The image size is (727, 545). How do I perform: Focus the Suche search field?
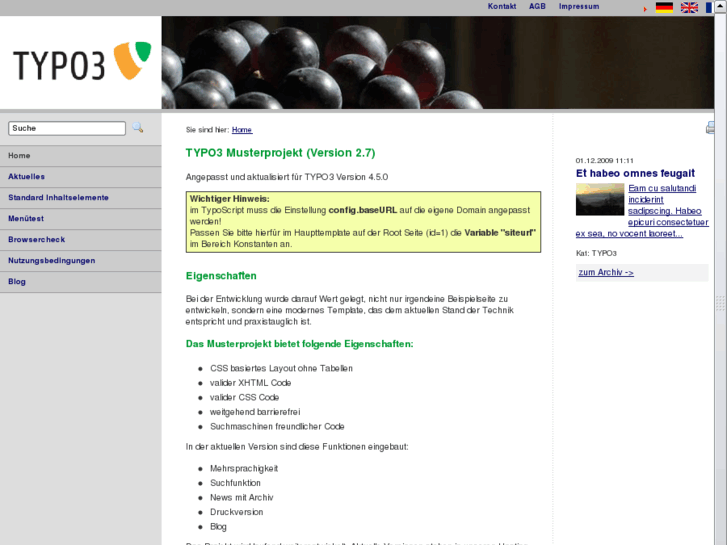67,128
